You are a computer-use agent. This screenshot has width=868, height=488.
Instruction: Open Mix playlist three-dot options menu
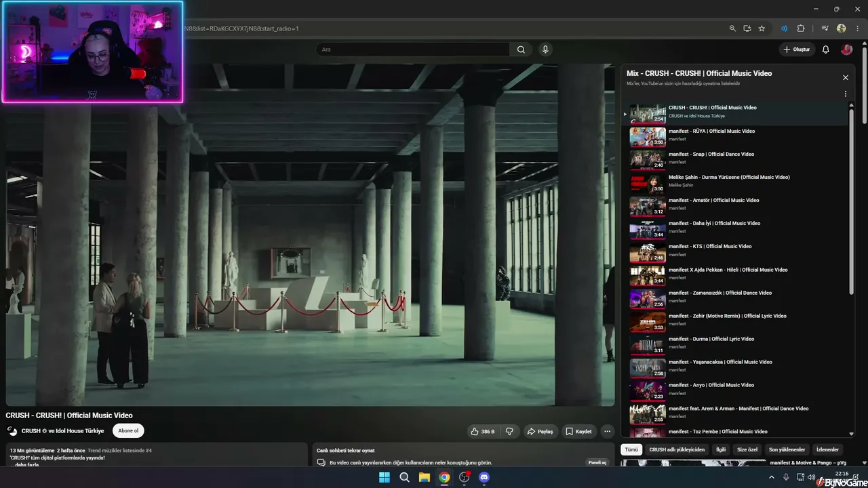point(846,94)
